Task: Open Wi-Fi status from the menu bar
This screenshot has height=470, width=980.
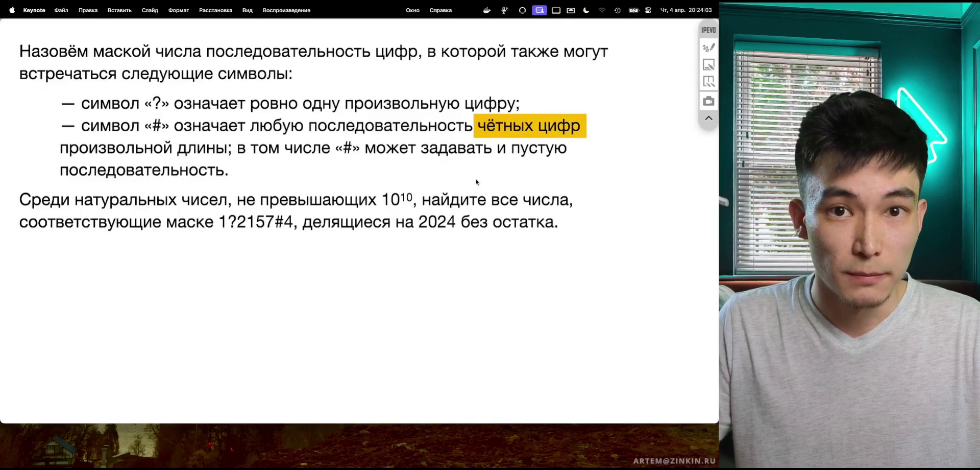Action: coord(602,10)
